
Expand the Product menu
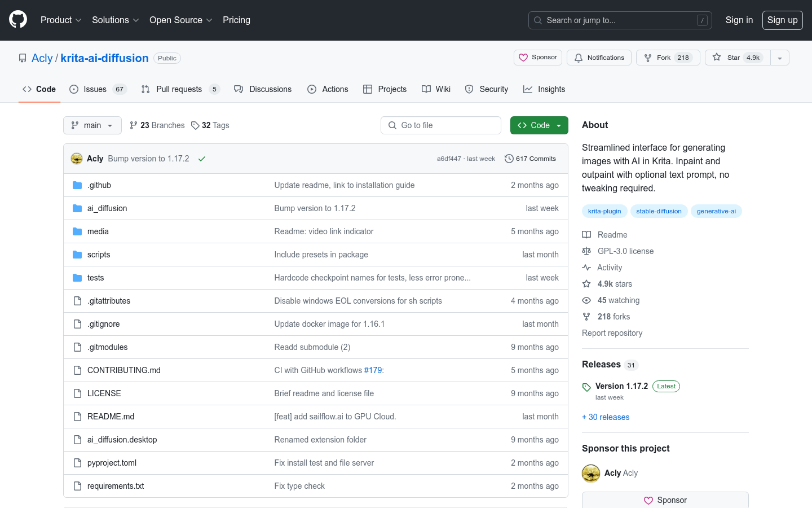pyautogui.click(x=61, y=20)
